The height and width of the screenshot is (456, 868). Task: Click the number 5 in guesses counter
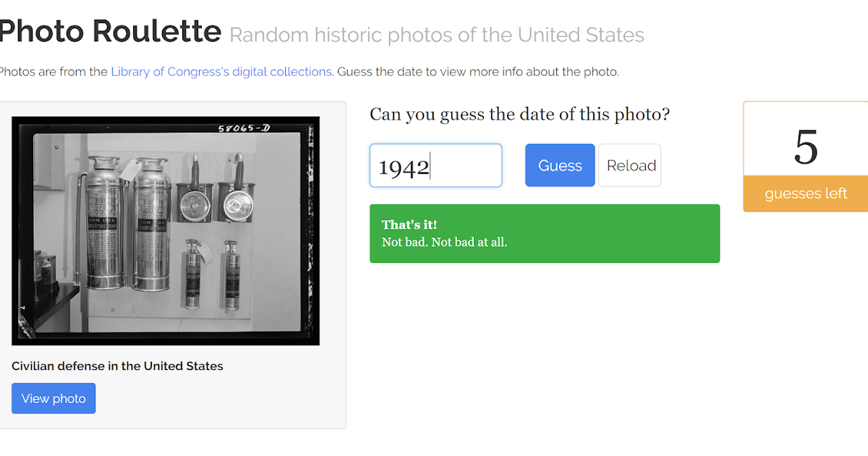click(x=806, y=147)
